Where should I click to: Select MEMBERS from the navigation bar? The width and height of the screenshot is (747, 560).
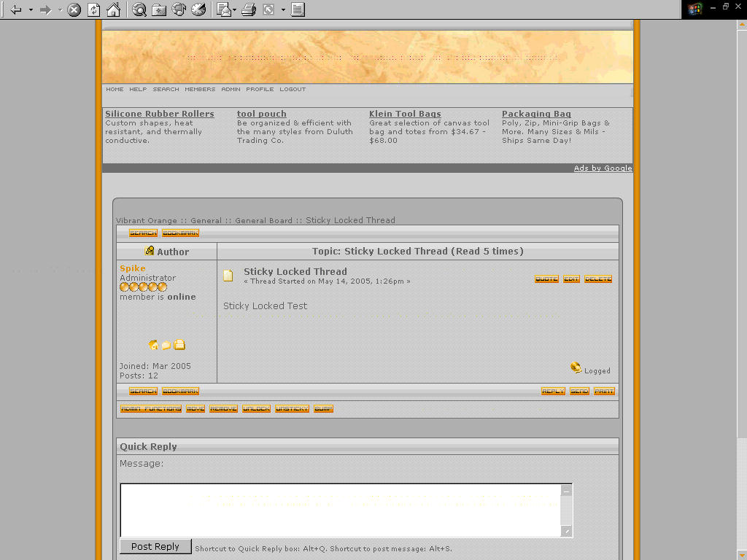pos(200,89)
